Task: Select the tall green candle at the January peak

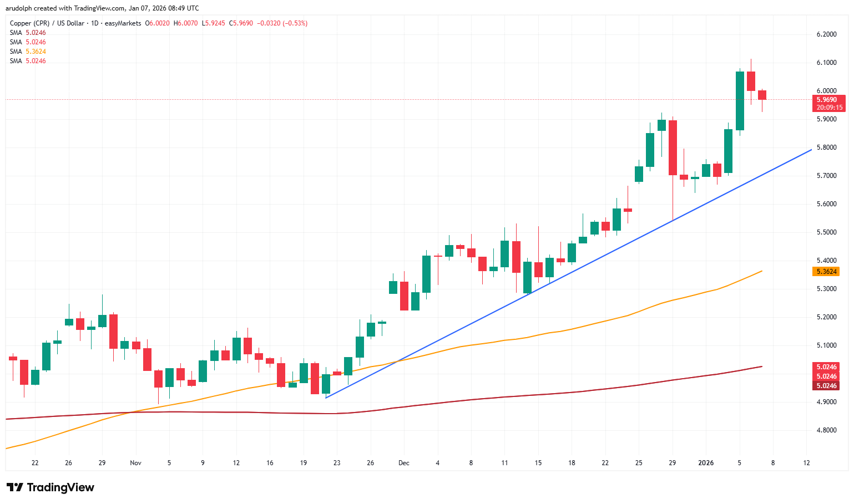Action: point(740,100)
